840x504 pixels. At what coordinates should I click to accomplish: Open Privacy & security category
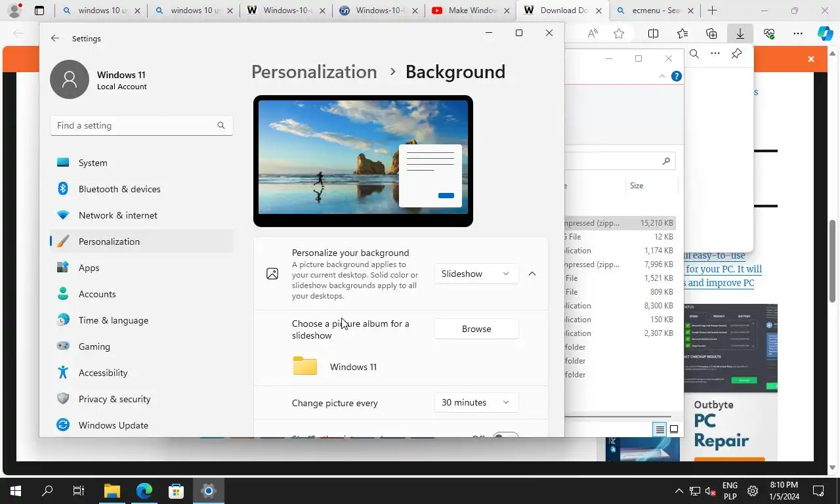coord(142,399)
